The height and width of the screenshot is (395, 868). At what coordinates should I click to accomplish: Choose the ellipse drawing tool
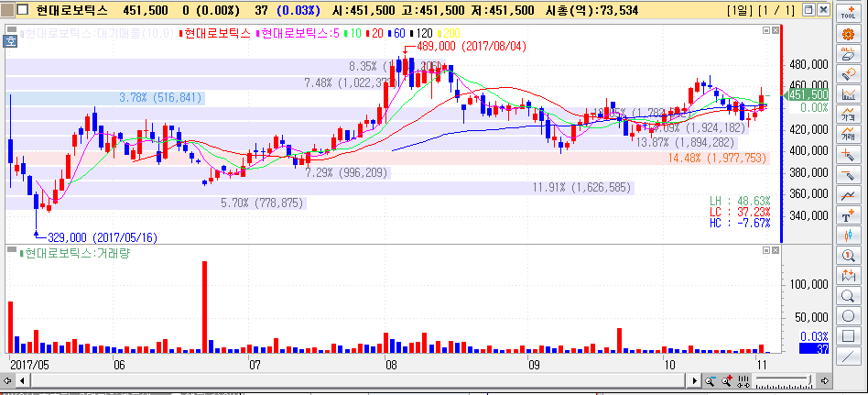tap(849, 315)
